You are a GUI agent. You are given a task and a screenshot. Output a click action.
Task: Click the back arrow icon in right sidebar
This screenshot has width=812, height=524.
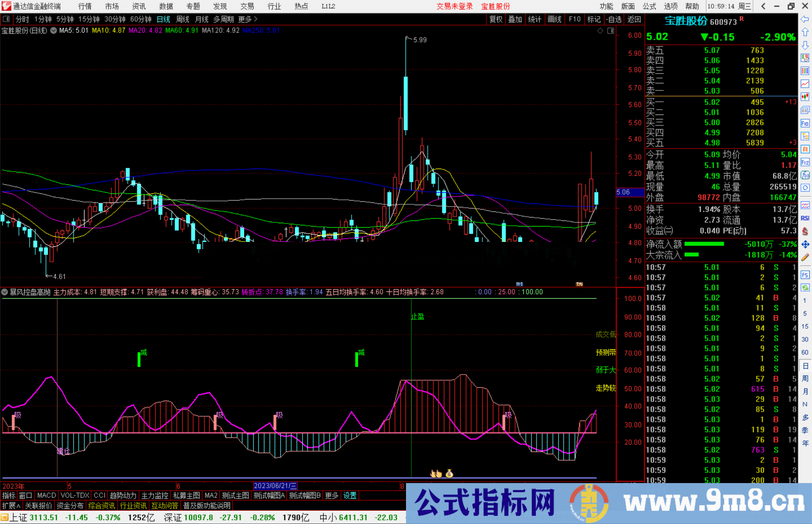pos(805,19)
